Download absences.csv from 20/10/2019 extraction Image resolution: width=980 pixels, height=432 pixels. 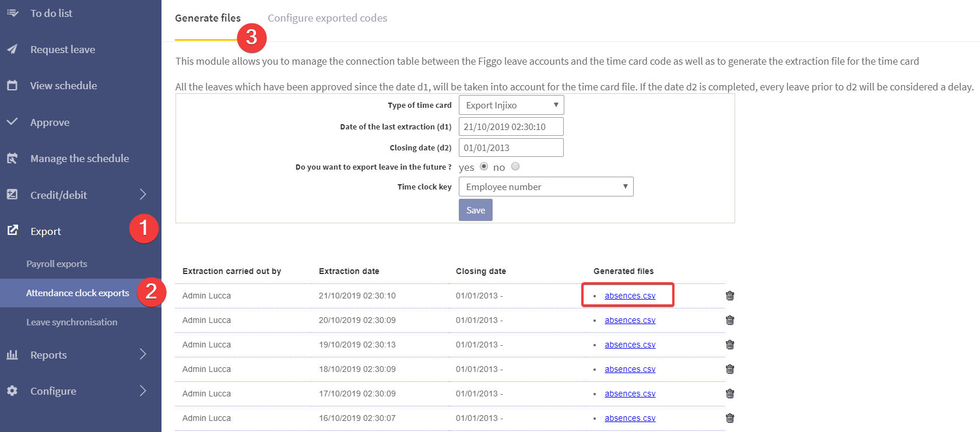(630, 320)
